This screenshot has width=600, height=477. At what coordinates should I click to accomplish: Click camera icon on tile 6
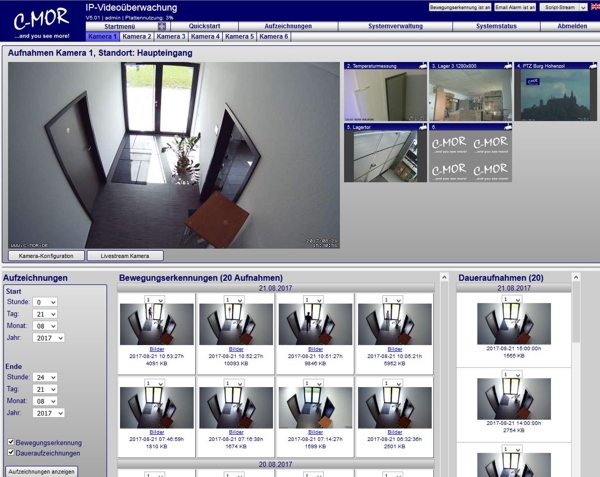tap(507, 128)
